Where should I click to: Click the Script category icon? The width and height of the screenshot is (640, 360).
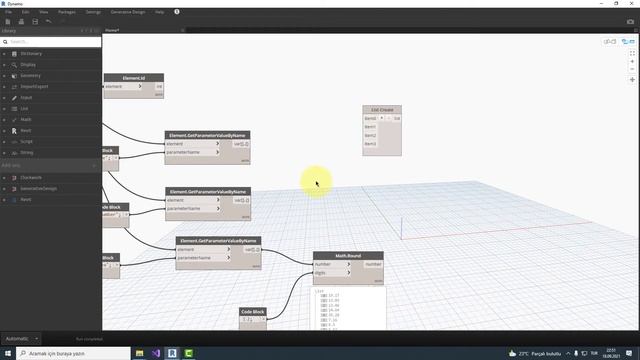[14, 142]
